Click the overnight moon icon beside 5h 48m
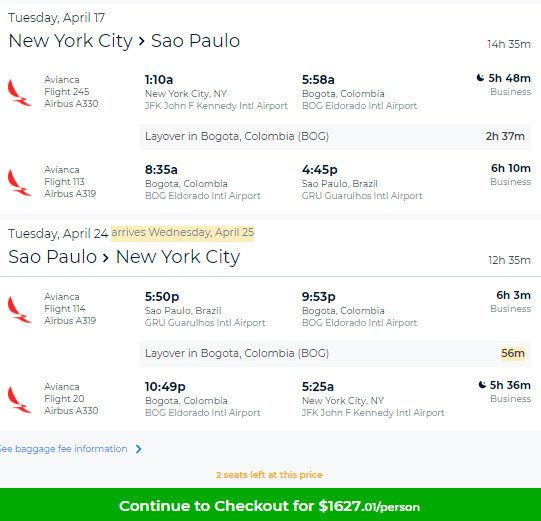Viewport: 541px width, 521px height. [x=480, y=78]
